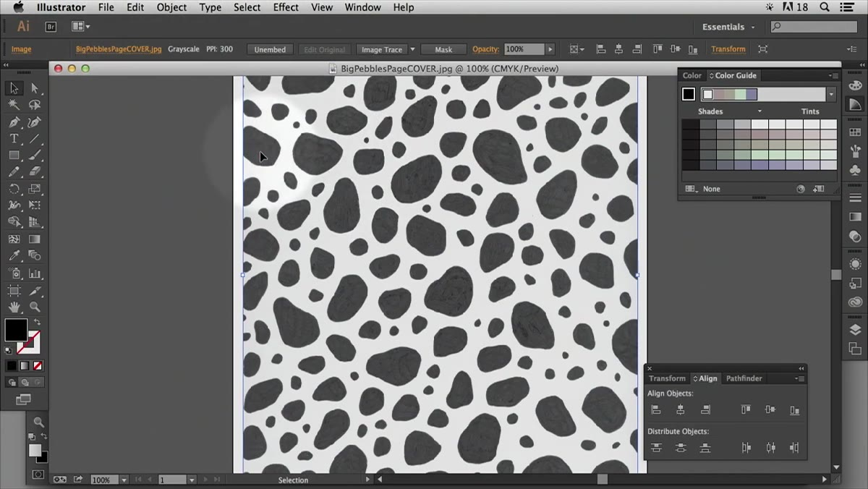Open the Essentials workspace dropdown
868x489 pixels.
(x=728, y=27)
